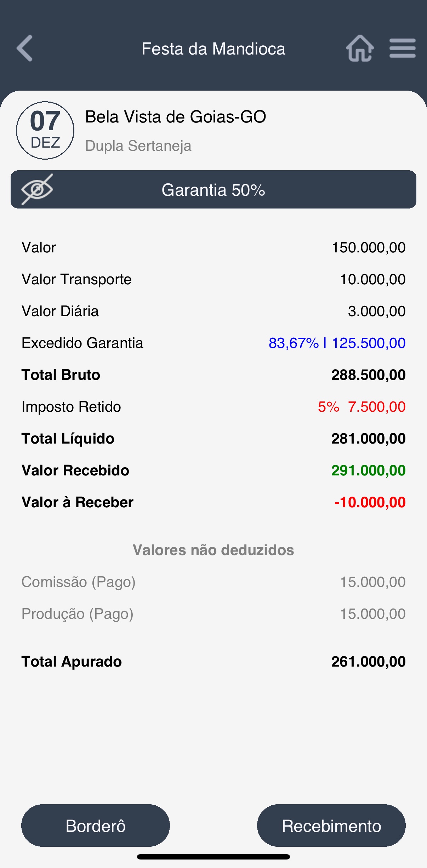Go to the home screen icon
The image size is (427, 868).
click(360, 48)
